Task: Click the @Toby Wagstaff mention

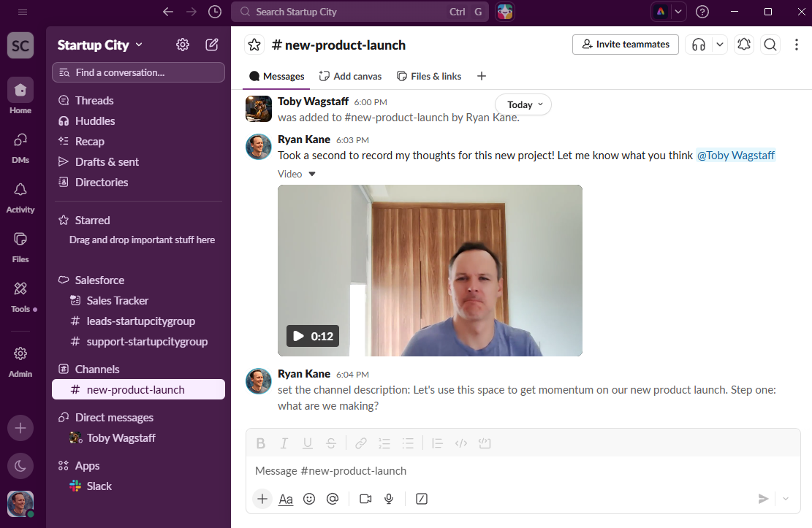Action: click(735, 156)
